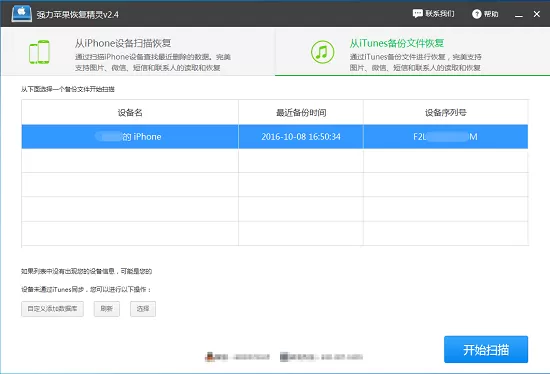Open the 帮助 help link text
The width and height of the screenshot is (550, 374).
click(x=491, y=14)
